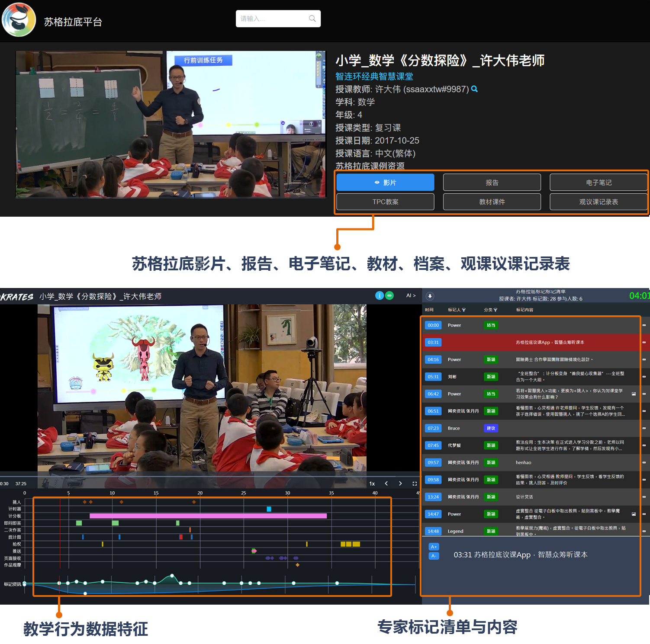This screenshot has height=644, width=650.
Task: Increase text size with the A+ button
Action: click(x=434, y=547)
